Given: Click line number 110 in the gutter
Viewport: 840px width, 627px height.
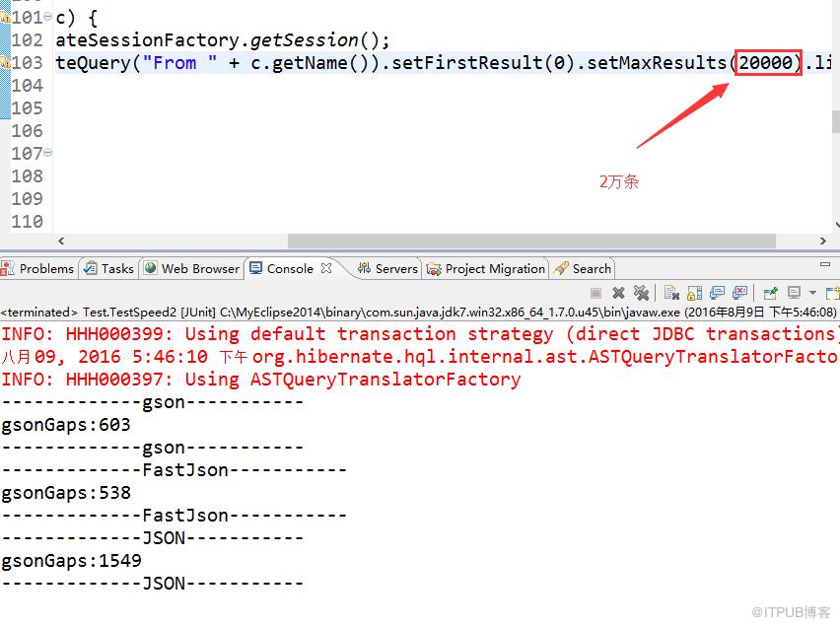Looking at the screenshot, I should 27,222.
